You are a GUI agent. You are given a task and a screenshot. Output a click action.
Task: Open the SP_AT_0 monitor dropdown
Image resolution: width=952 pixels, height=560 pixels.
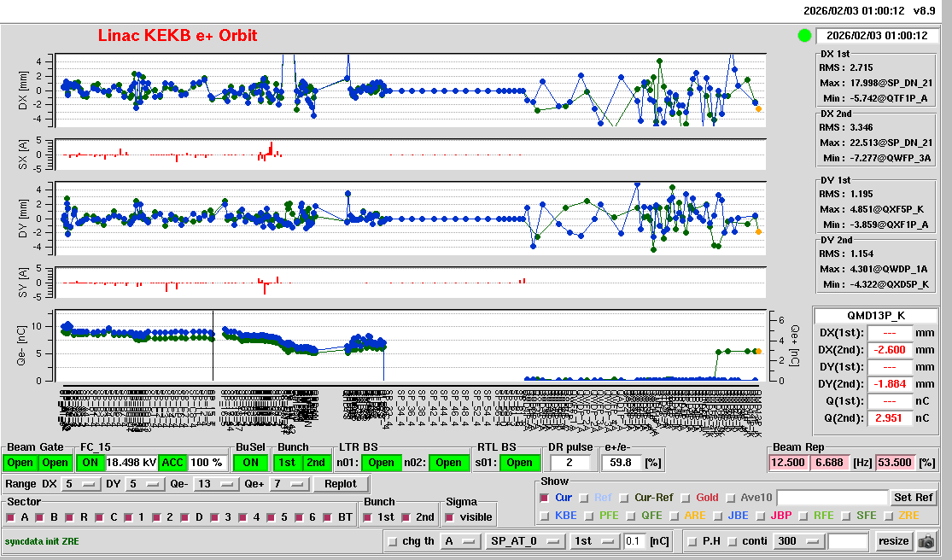[x=524, y=541]
